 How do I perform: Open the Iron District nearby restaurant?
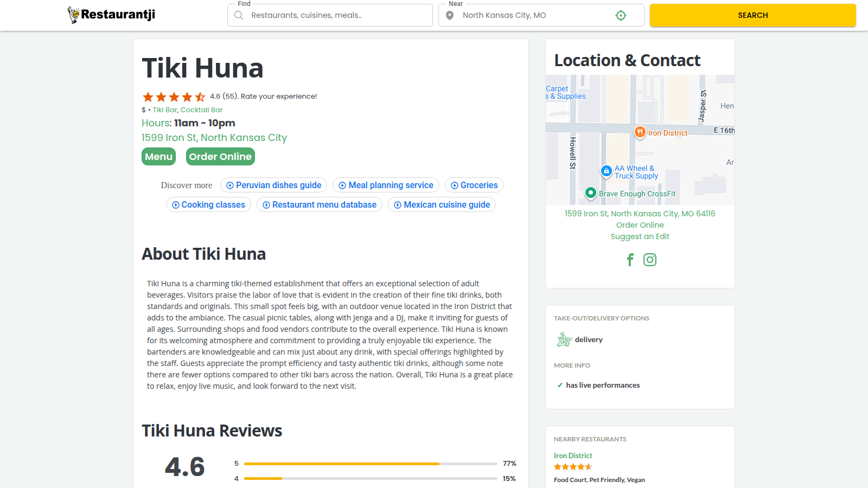(572, 455)
